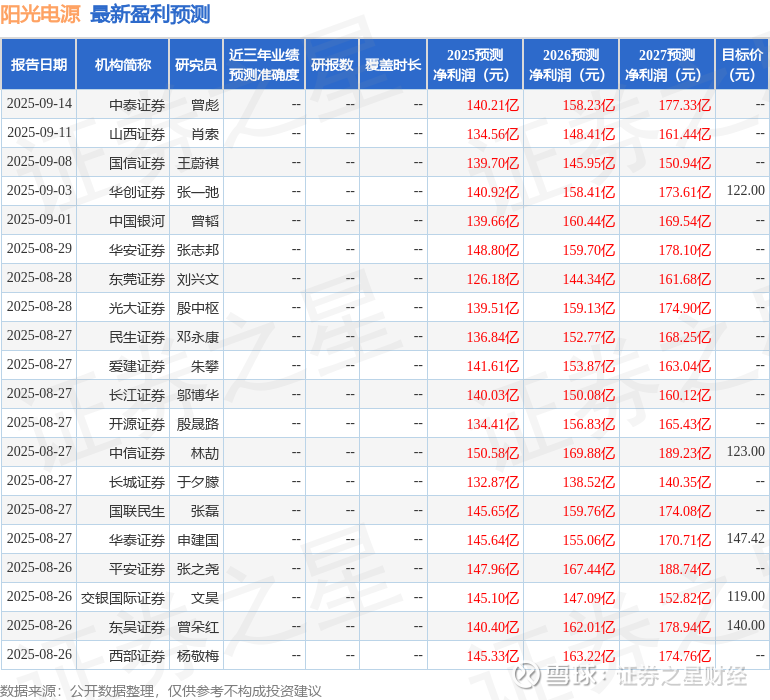Click researcher 朱攀
Viewport: 770px width, 700px height.
pos(205,366)
